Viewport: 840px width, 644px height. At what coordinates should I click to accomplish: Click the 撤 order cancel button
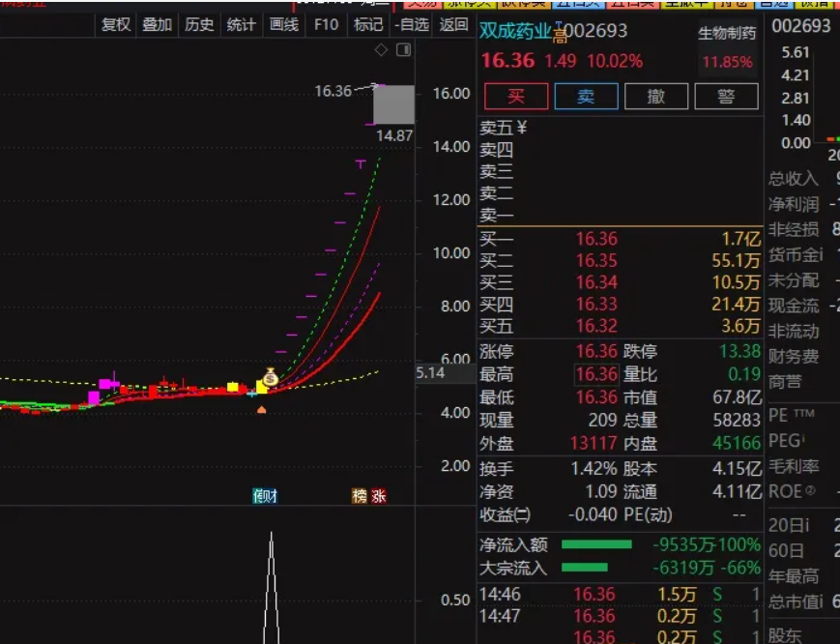coord(658,97)
